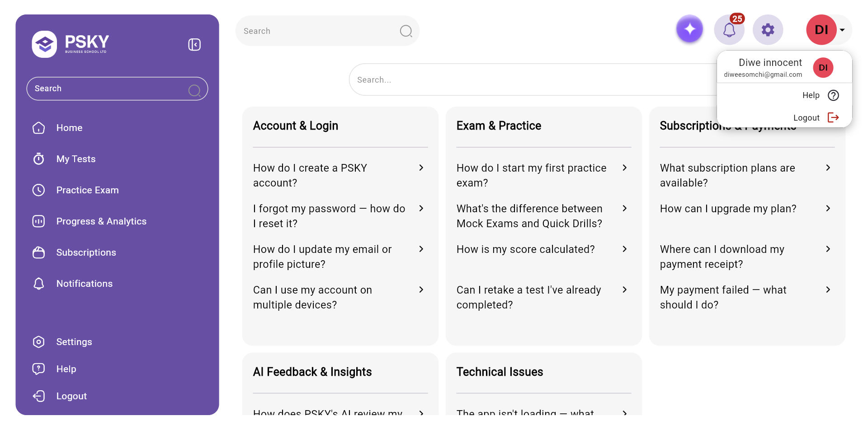Click the sidebar Search field
The width and height of the screenshot is (868, 430).
pos(108,89)
